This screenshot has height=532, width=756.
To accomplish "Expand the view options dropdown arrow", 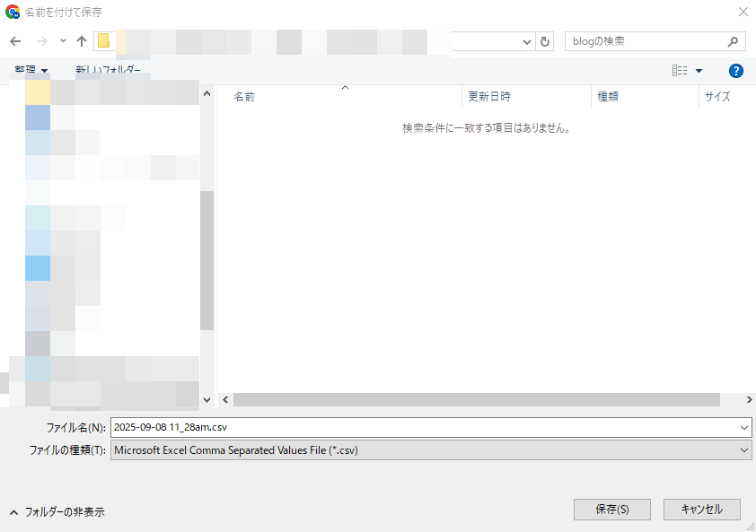I will 699,71.
